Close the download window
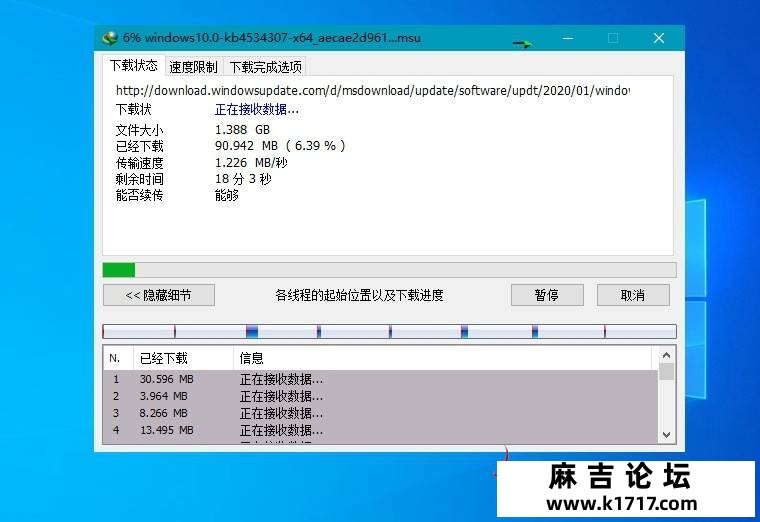This screenshot has height=522, width=760. pyautogui.click(x=658, y=38)
